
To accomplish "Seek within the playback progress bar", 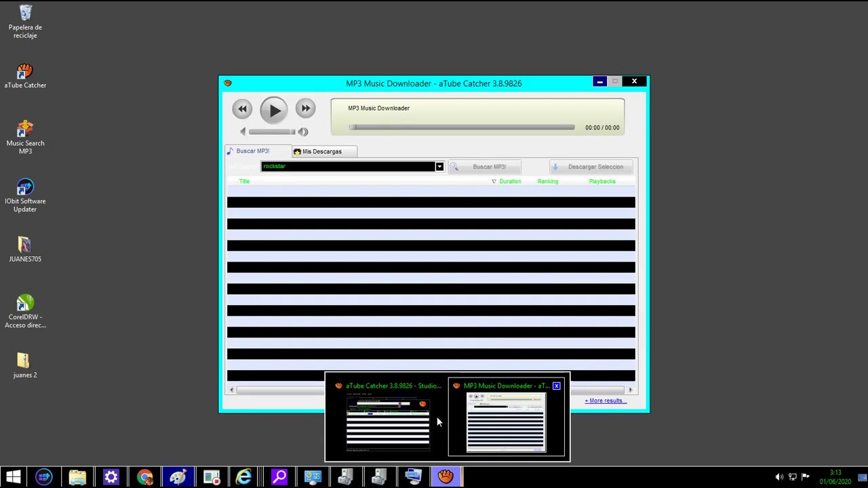I will (462, 127).
